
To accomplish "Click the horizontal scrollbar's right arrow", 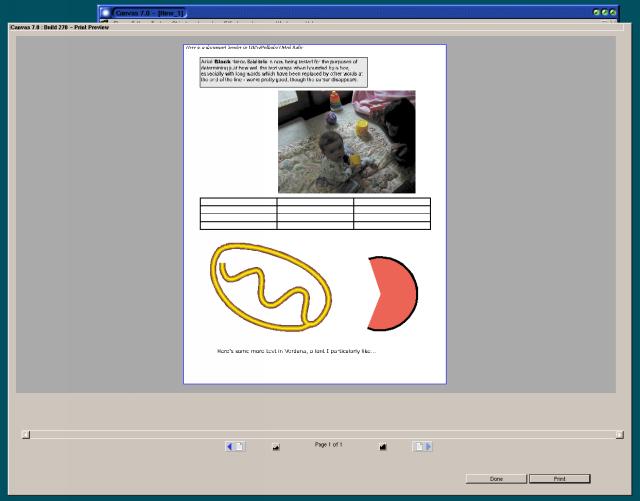I will (620, 434).
